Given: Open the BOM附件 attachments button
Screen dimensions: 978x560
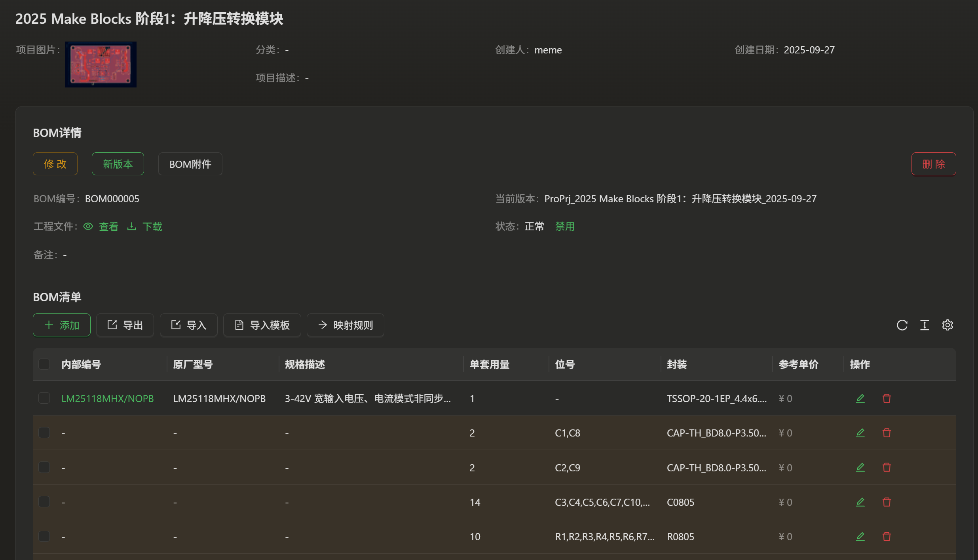Looking at the screenshot, I should (190, 164).
